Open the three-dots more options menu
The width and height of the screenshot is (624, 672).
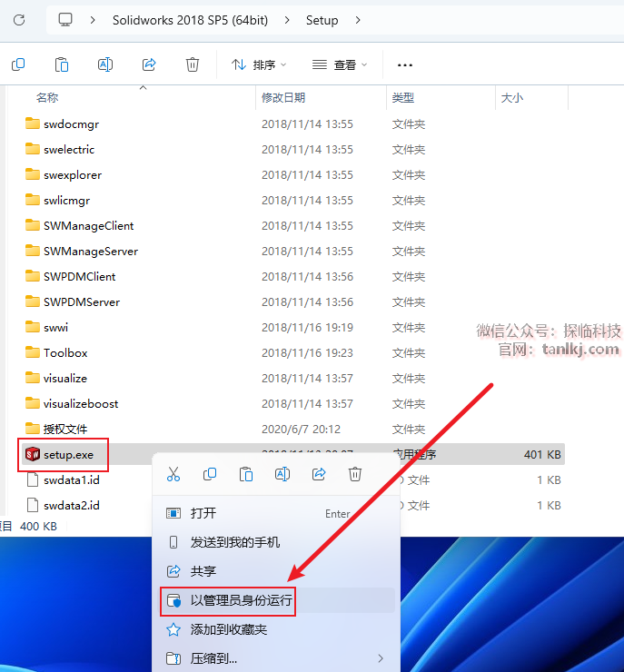(x=405, y=65)
